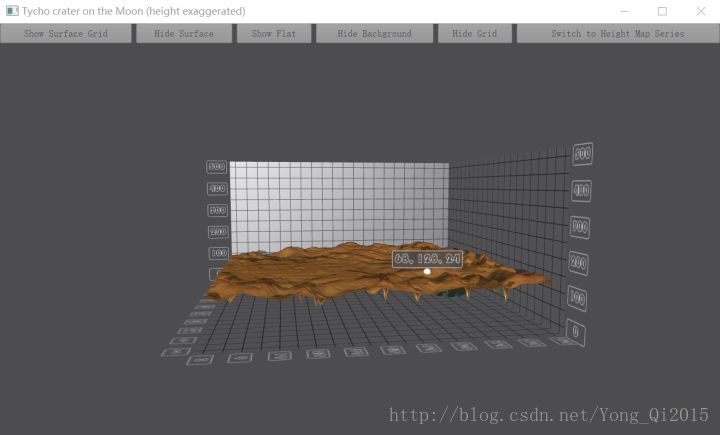The height and width of the screenshot is (435, 720).
Task: Hide the surface with Hide Surface
Action: click(x=184, y=34)
